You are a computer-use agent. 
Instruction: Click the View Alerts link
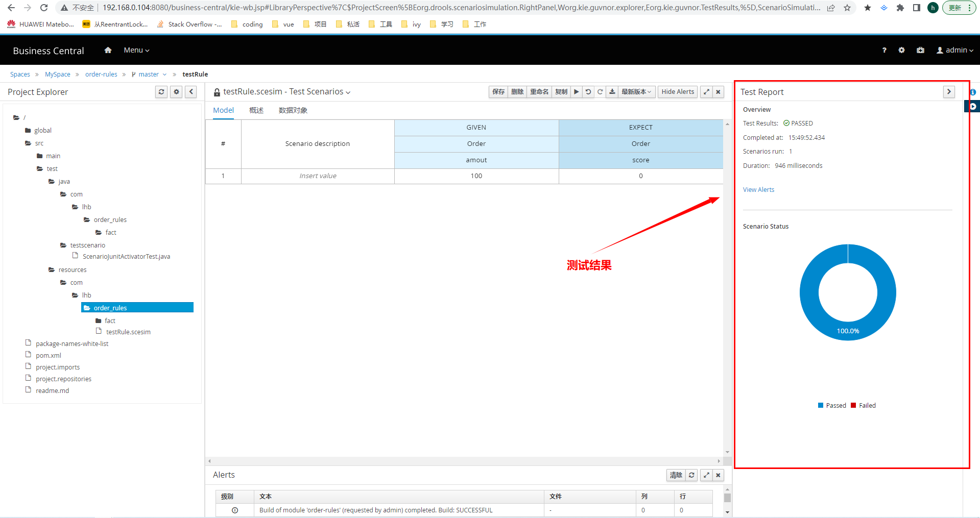[758, 190]
